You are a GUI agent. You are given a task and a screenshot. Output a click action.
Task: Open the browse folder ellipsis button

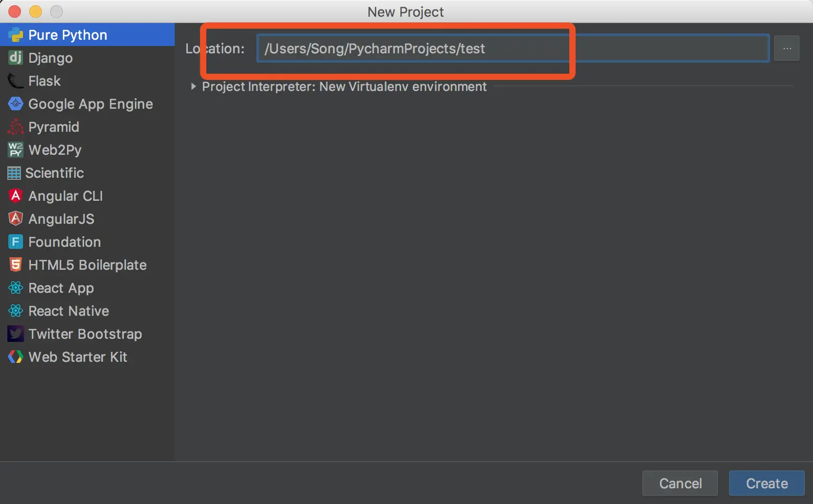787,48
